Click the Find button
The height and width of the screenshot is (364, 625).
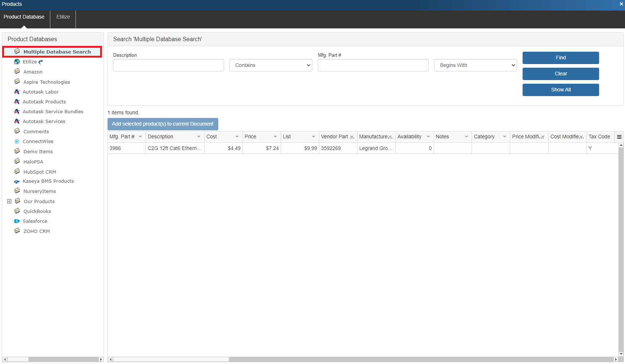pyautogui.click(x=560, y=58)
